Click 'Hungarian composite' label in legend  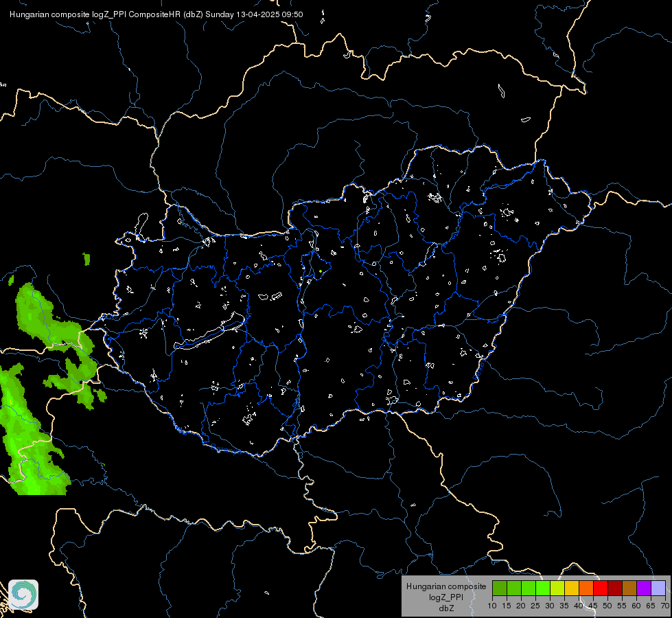pyautogui.click(x=446, y=586)
